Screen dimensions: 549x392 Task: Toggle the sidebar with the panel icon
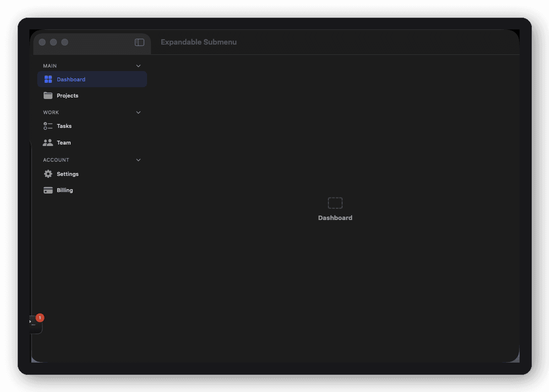139,42
